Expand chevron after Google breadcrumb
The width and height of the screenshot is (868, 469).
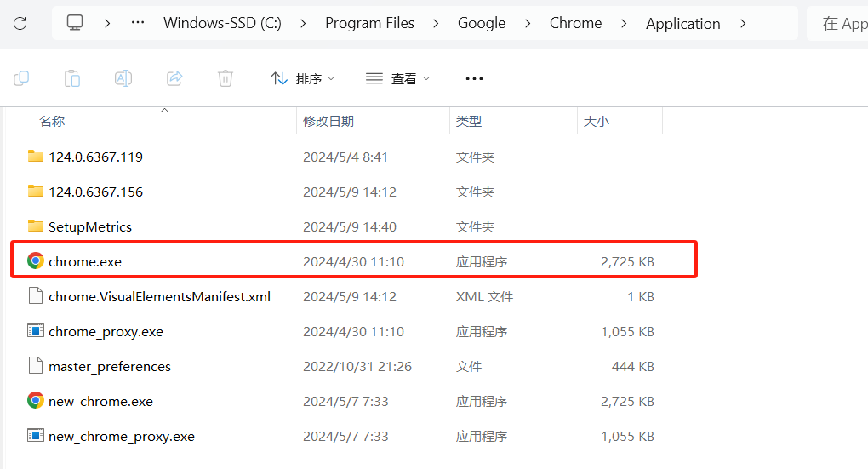[x=528, y=23]
